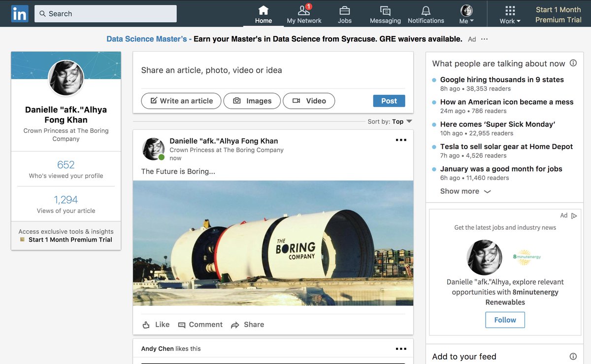Read Here comes 'Super Sick Monday'

[497, 124]
